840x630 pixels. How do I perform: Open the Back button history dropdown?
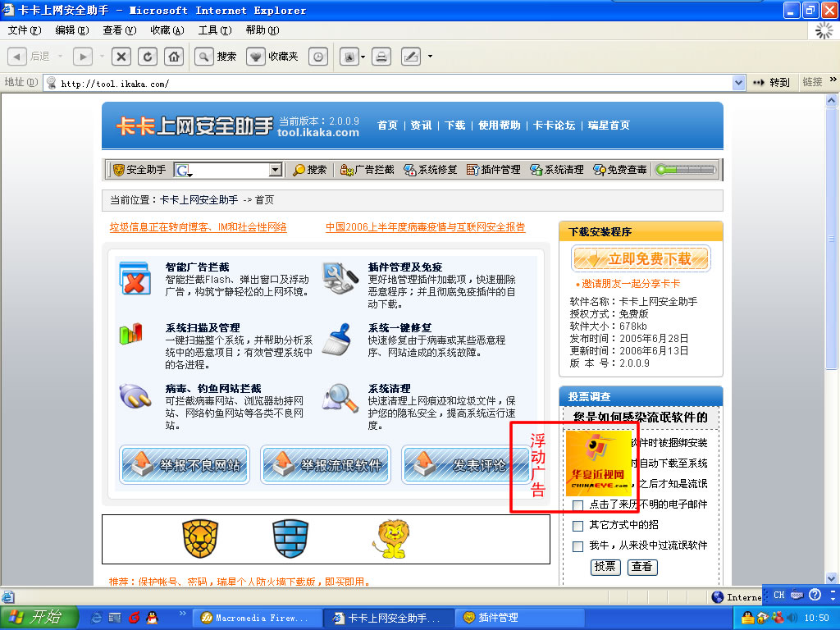coord(61,57)
